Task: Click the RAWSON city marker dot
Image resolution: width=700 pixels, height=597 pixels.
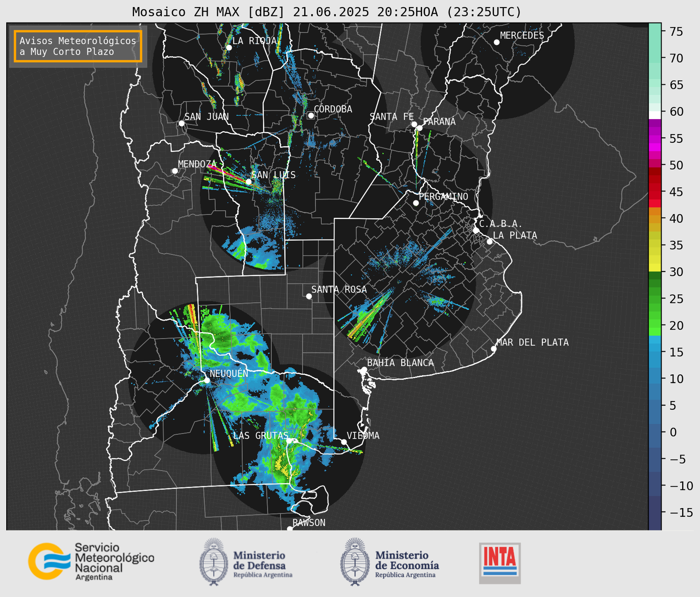Action: [290, 529]
